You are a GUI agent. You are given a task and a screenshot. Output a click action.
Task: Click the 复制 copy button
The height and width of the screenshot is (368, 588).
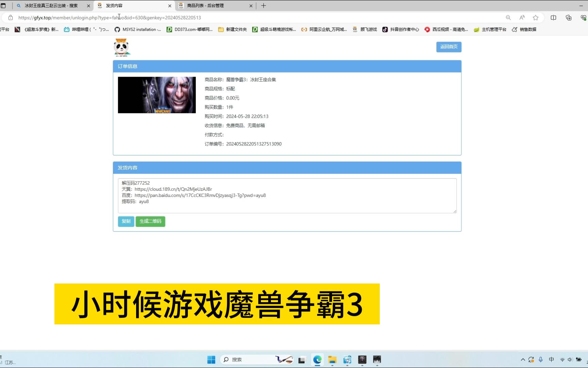click(x=126, y=221)
